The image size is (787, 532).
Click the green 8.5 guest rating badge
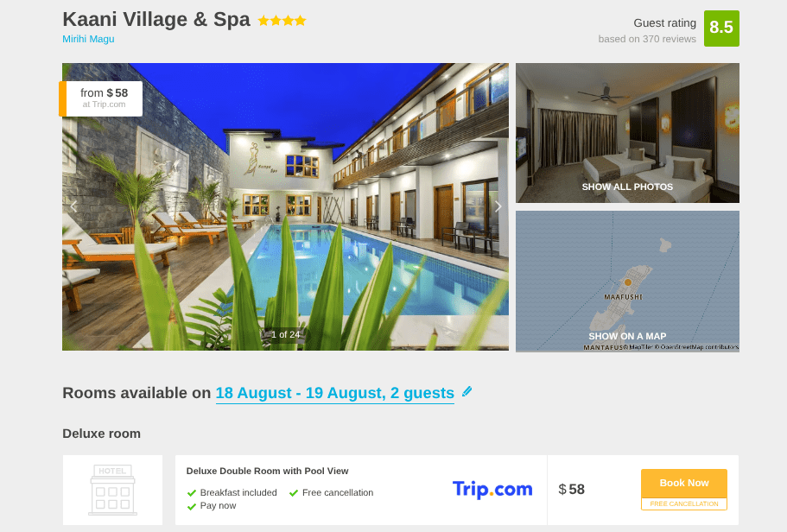pyautogui.click(x=721, y=28)
